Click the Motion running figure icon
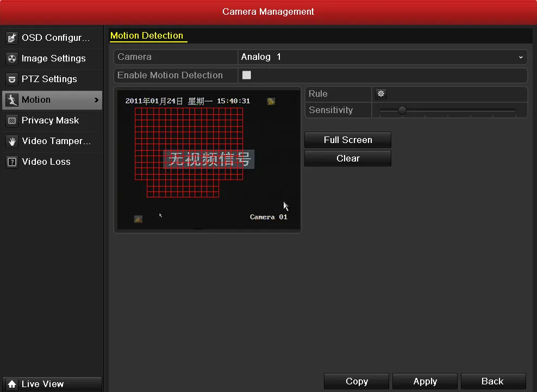The image size is (537, 392). pyautogui.click(x=12, y=100)
